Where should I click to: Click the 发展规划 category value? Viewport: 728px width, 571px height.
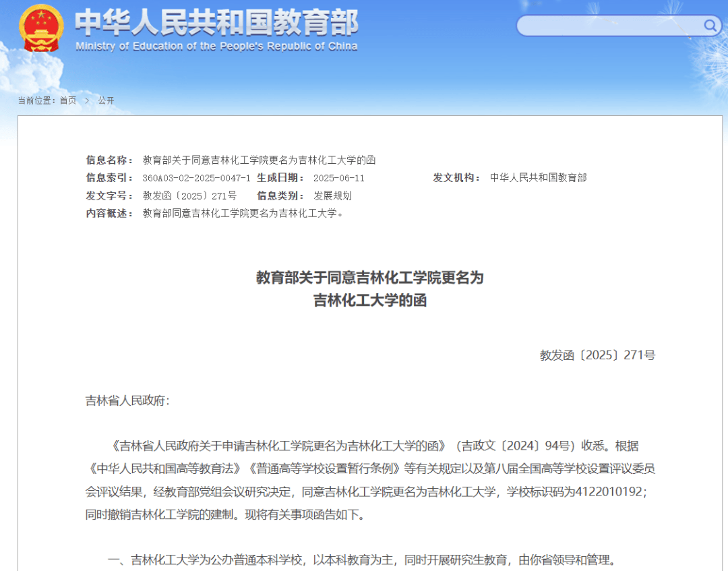[332, 196]
